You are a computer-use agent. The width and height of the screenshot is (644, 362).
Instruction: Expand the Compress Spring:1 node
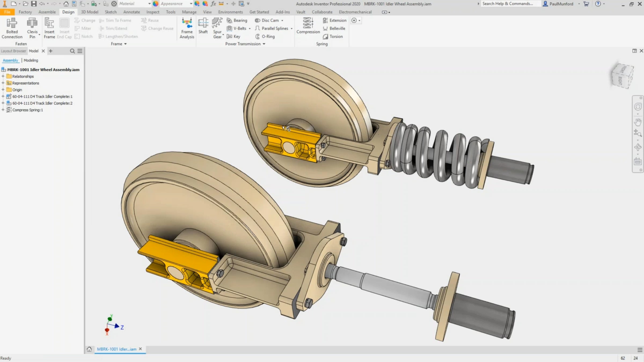pos(3,110)
